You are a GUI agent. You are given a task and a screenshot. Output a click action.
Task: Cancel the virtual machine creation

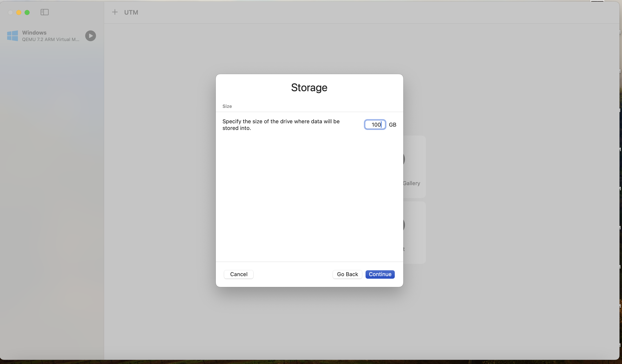click(x=238, y=274)
